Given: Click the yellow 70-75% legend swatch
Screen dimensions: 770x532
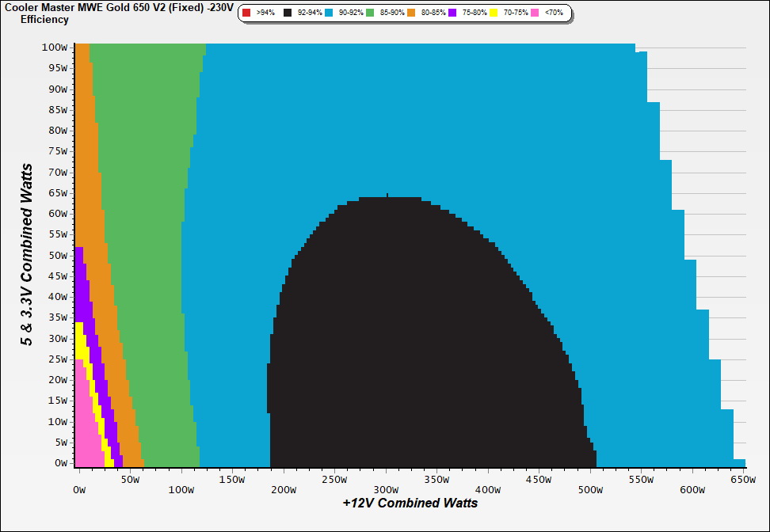Looking at the screenshot, I should 494,13.
